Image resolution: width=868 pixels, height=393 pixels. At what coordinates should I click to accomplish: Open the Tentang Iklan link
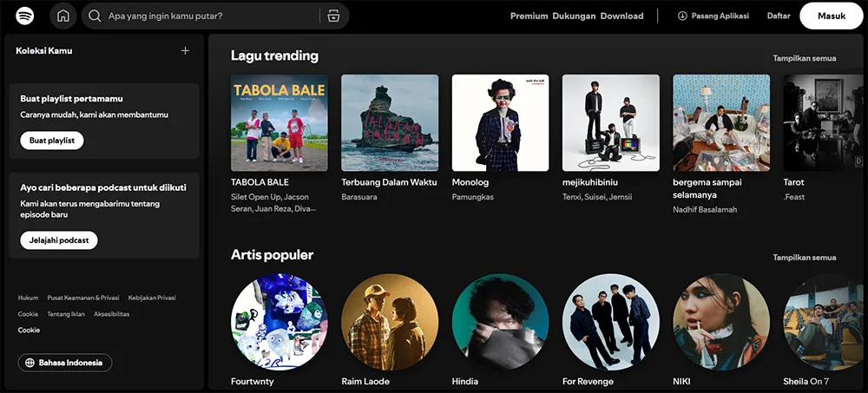pos(66,314)
